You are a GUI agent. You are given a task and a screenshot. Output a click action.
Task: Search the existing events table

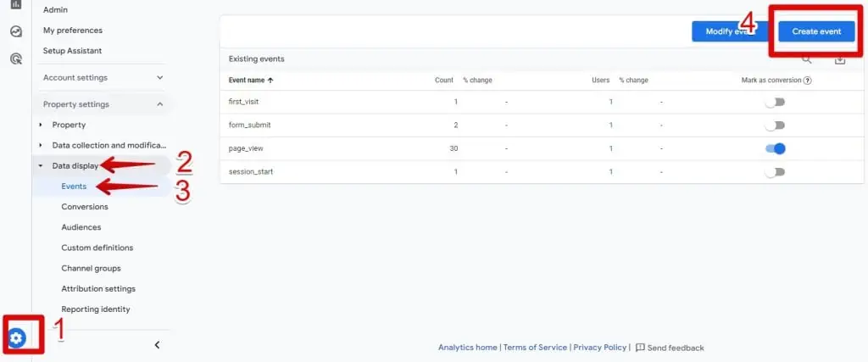(807, 59)
